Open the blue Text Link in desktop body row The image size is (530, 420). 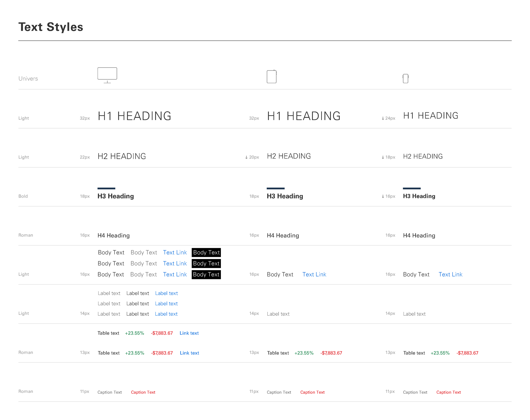pos(175,252)
